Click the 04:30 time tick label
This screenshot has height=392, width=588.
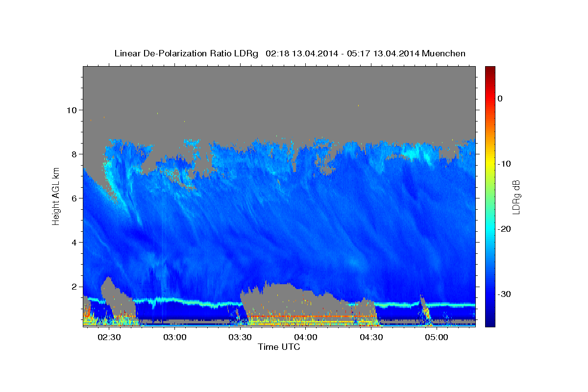pyautogui.click(x=371, y=338)
